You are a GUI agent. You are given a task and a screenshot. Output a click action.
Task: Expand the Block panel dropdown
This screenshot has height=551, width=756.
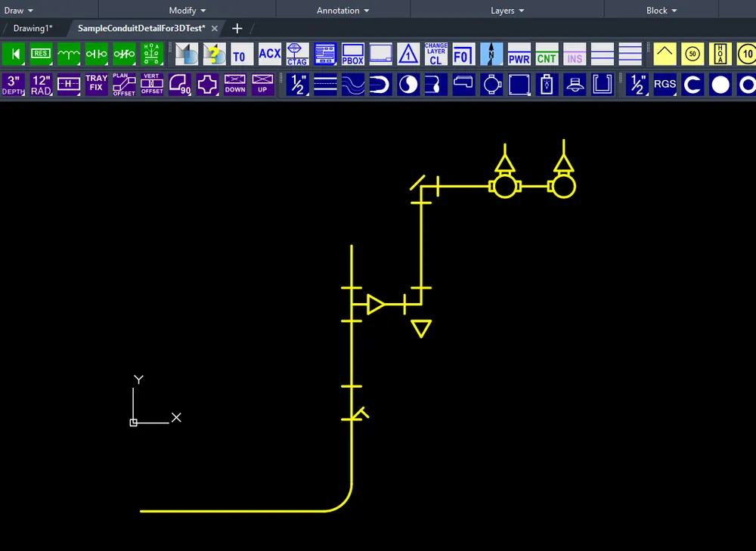[661, 10]
